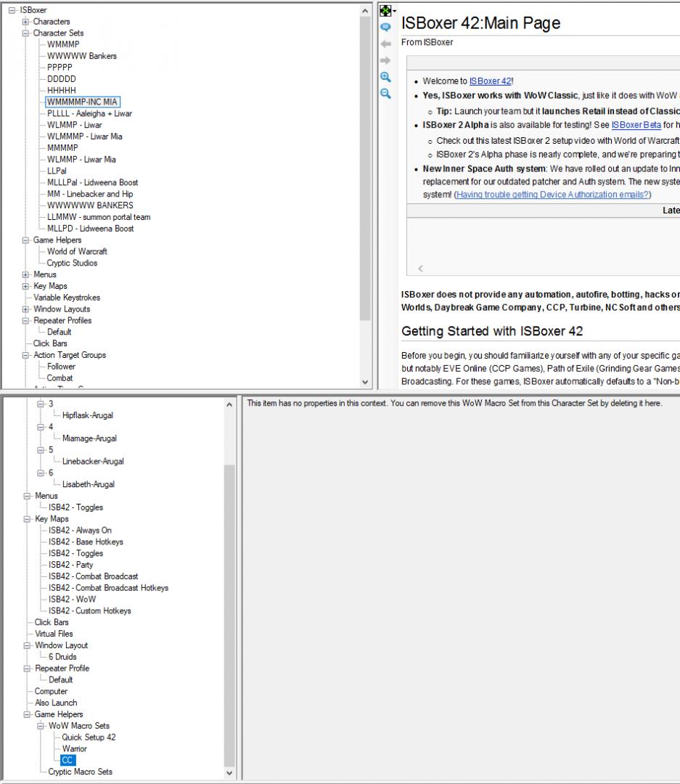Expand the Characters node
The height and width of the screenshot is (784, 680).
(25, 22)
